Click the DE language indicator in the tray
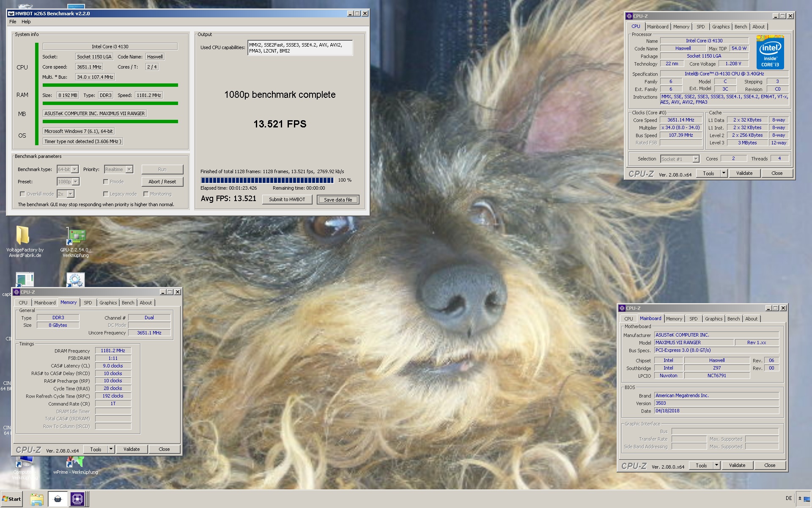This screenshot has height=508, width=812. [x=789, y=499]
